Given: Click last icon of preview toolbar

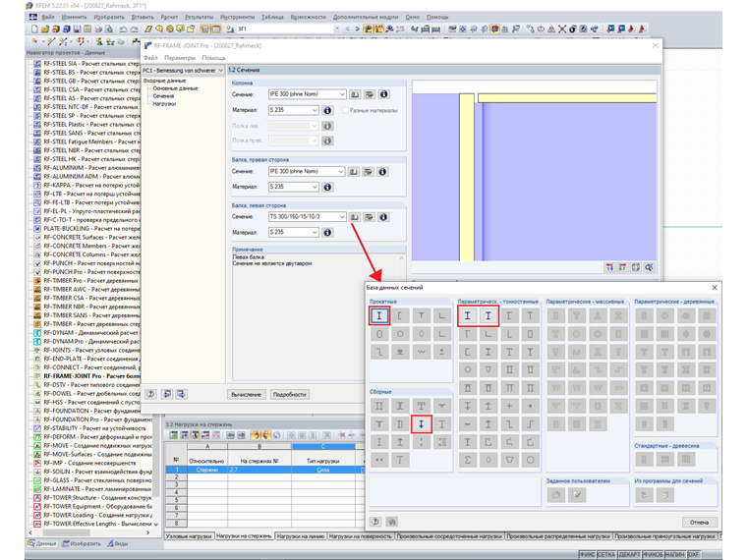Looking at the screenshot, I should [x=649, y=267].
